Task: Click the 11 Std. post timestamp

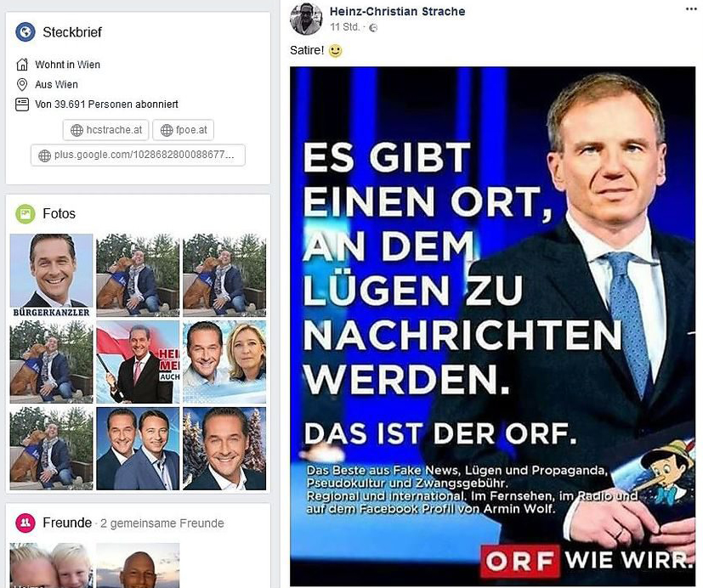Action: 345,27
